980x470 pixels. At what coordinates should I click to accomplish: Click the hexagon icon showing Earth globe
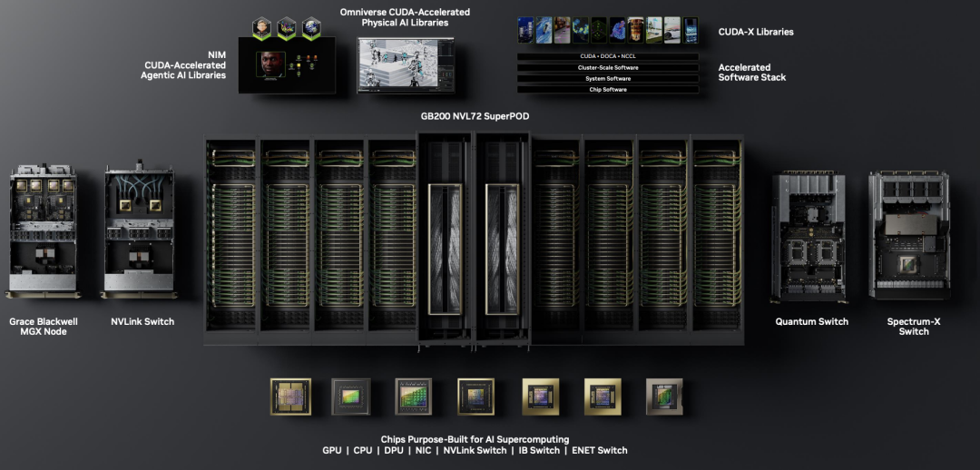(x=311, y=29)
